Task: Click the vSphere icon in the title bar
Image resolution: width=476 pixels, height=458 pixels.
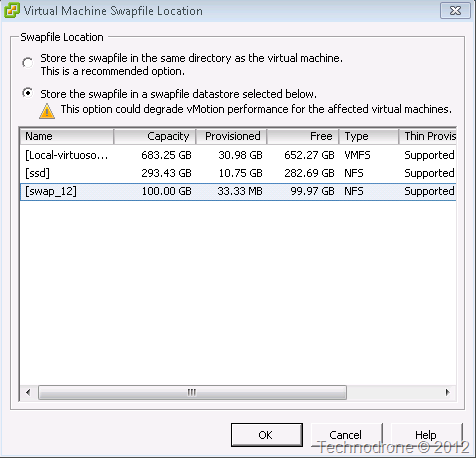Action: (x=12, y=10)
